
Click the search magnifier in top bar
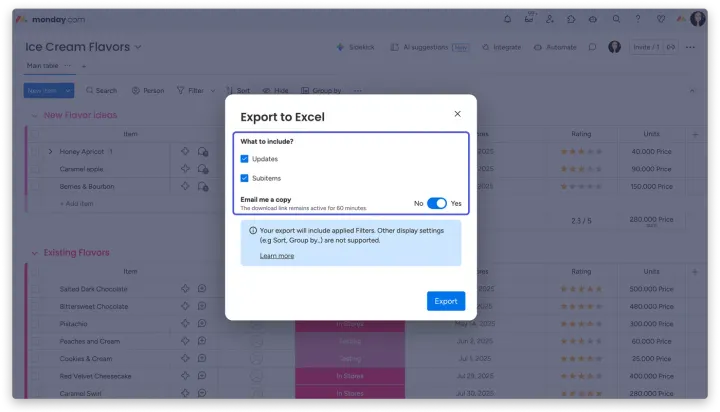616,19
